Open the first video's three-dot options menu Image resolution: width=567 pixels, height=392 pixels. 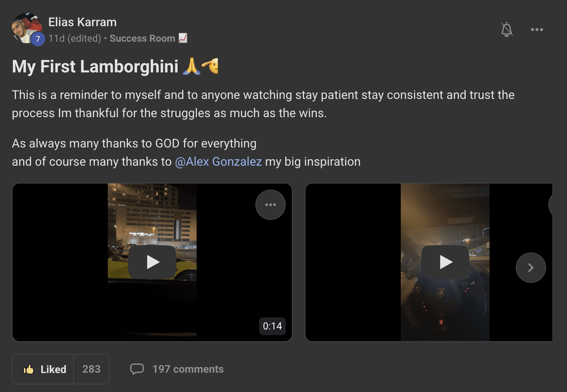pyautogui.click(x=271, y=205)
